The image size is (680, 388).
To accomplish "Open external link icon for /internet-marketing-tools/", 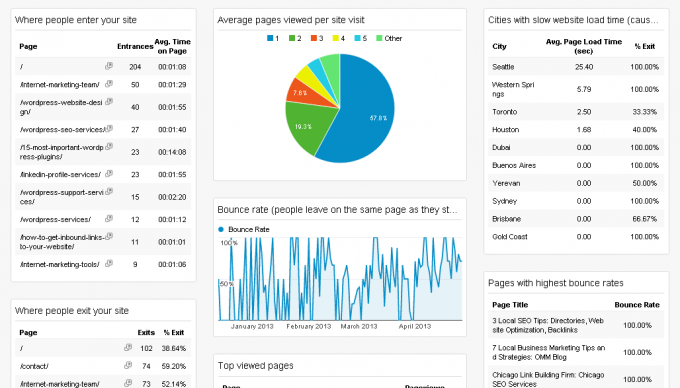I will pyautogui.click(x=109, y=263).
